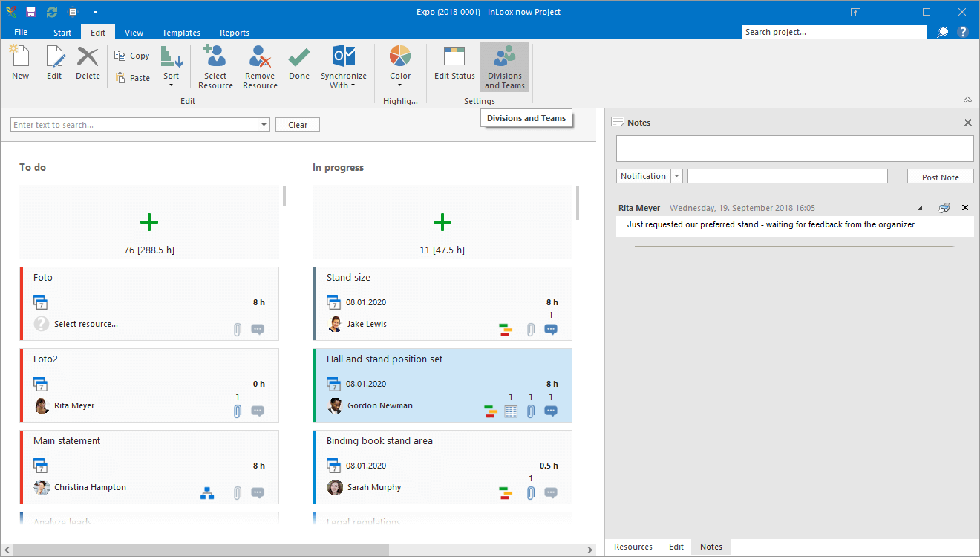Viewport: 980px width, 557px height.
Task: Switch to the Start ribbon tab
Action: click(62, 33)
